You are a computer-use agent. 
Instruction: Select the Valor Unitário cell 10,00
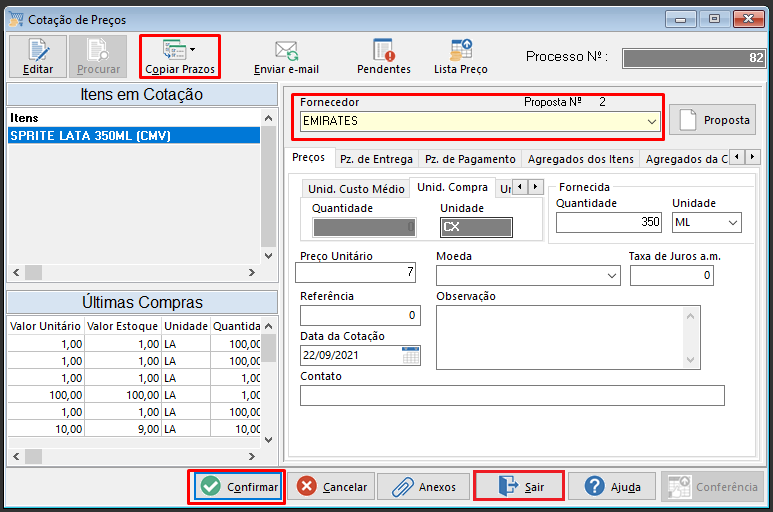45,429
